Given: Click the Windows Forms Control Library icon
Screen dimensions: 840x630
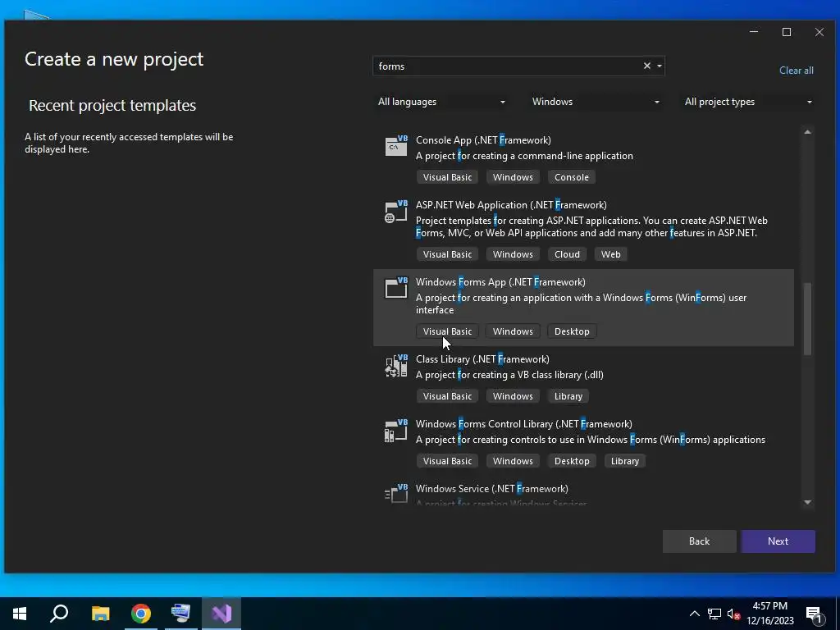Looking at the screenshot, I should tap(396, 430).
